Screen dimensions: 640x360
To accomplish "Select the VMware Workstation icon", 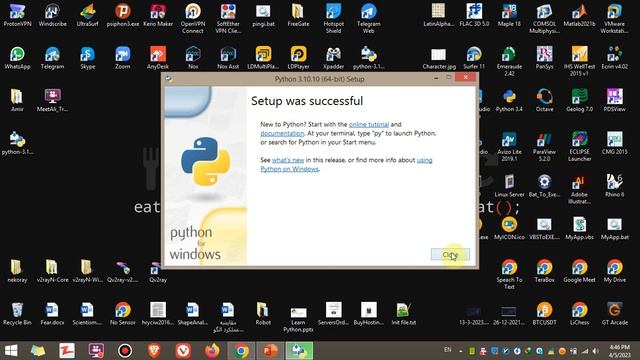I will pyautogui.click(x=614, y=19).
